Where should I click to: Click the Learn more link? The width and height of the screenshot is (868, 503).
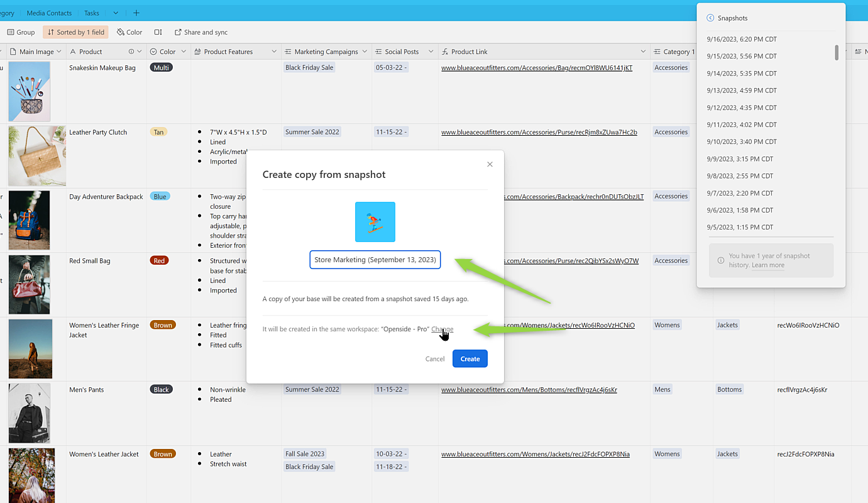(x=767, y=265)
